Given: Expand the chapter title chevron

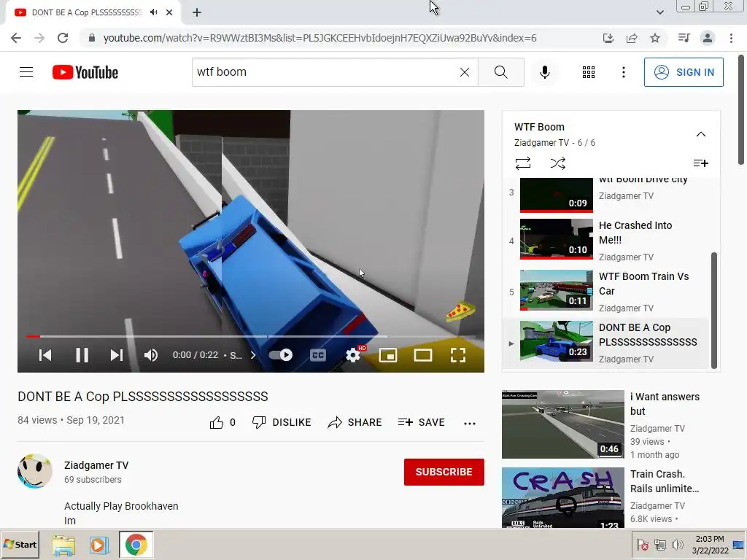Looking at the screenshot, I should pyautogui.click(x=253, y=355).
